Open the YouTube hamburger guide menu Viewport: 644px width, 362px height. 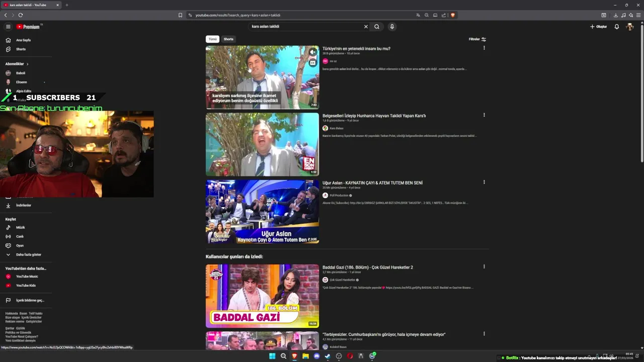click(x=8, y=27)
